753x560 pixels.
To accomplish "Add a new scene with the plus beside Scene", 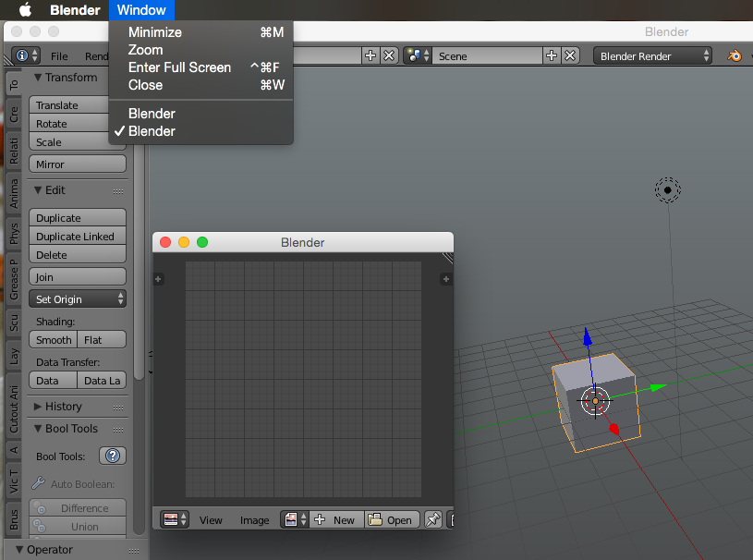I will tap(552, 55).
